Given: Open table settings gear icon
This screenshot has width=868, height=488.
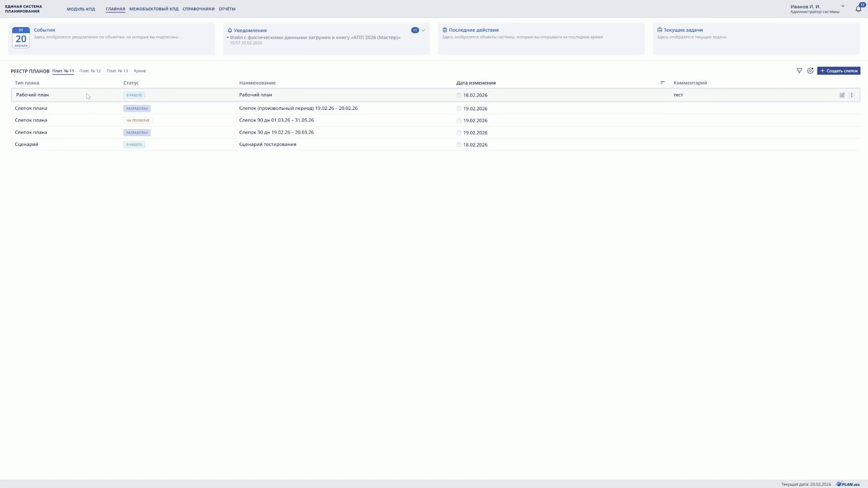Looking at the screenshot, I should tap(810, 71).
